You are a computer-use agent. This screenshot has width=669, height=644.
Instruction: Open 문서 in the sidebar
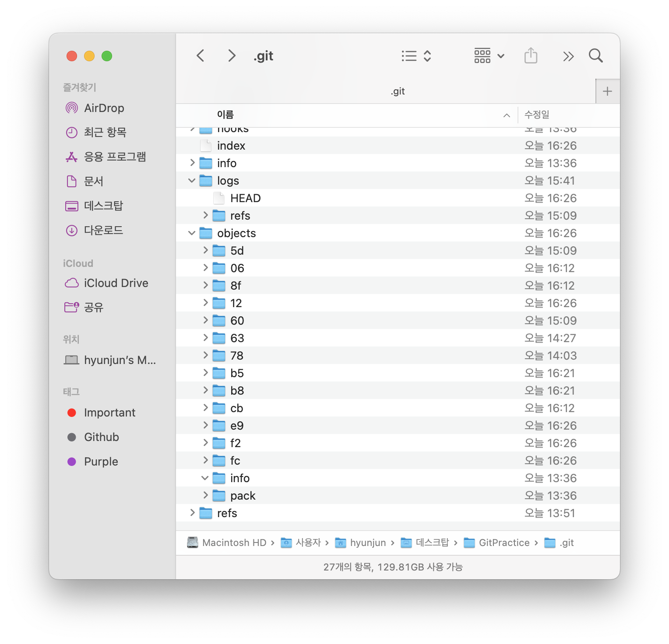click(84, 181)
